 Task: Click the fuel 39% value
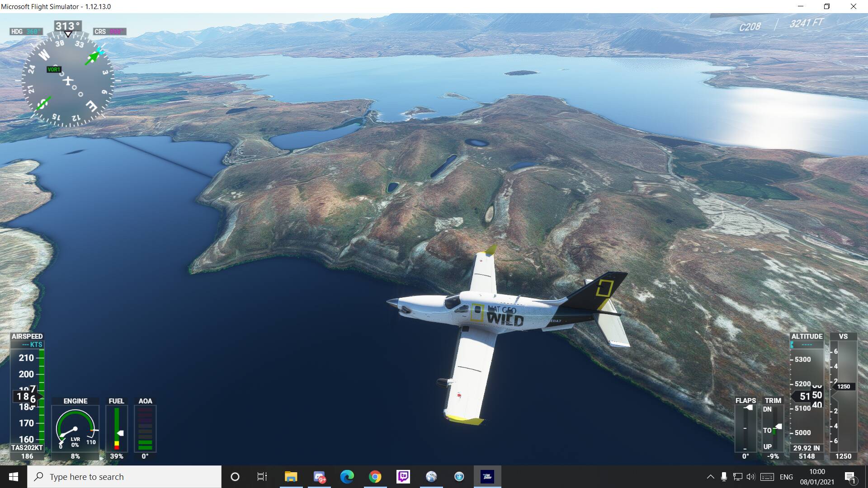[x=117, y=456]
